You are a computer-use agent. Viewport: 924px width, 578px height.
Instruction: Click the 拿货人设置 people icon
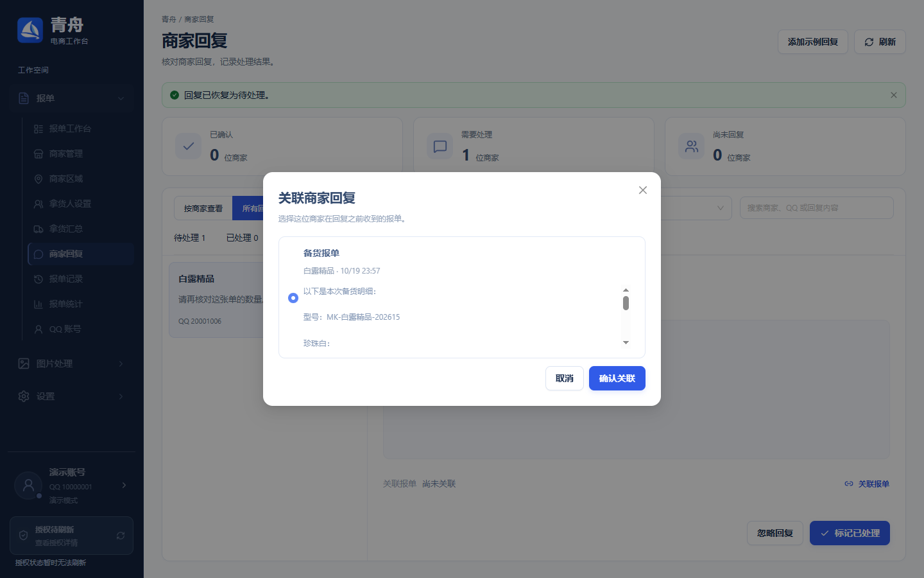(38, 204)
